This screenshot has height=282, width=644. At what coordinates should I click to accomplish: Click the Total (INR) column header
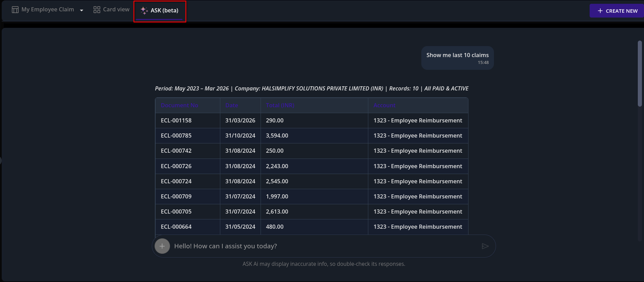280,106
